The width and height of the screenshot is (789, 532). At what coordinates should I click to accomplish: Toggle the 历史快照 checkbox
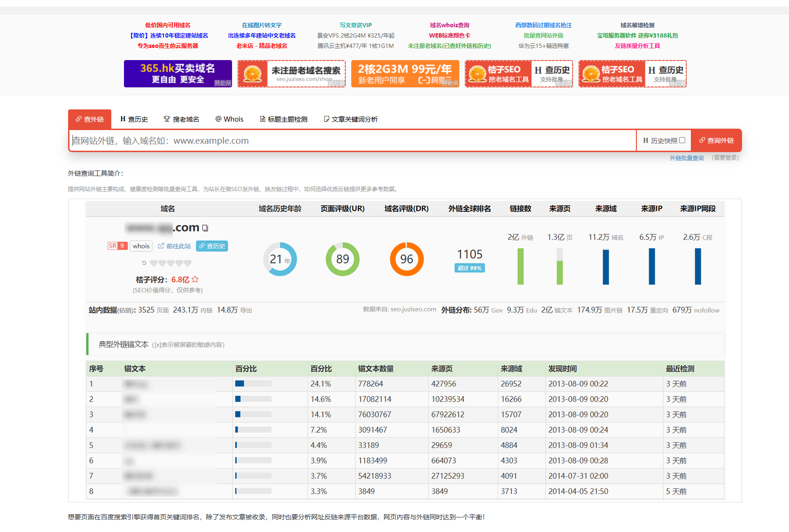pyautogui.click(x=682, y=140)
